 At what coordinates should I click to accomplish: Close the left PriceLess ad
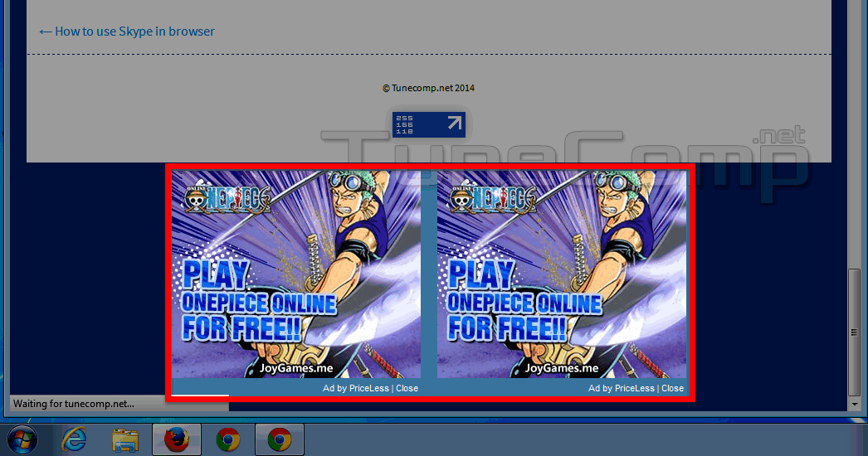tap(407, 389)
